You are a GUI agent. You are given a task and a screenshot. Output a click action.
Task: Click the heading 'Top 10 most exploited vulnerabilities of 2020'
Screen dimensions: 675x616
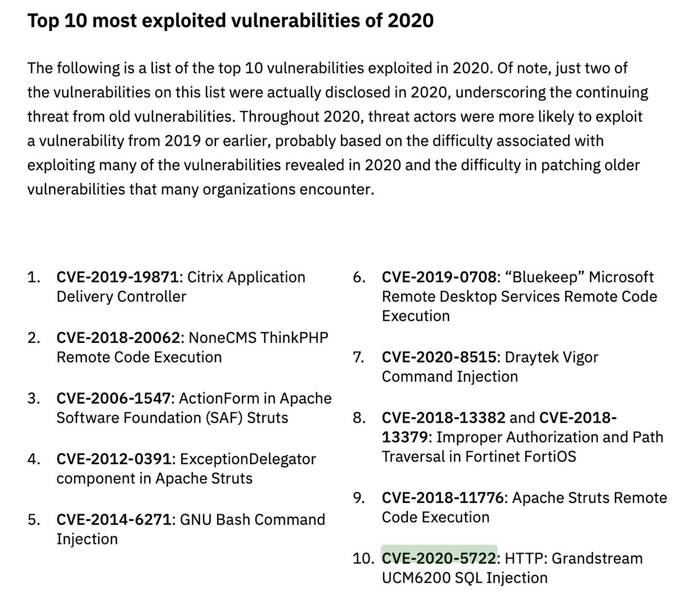point(231,21)
